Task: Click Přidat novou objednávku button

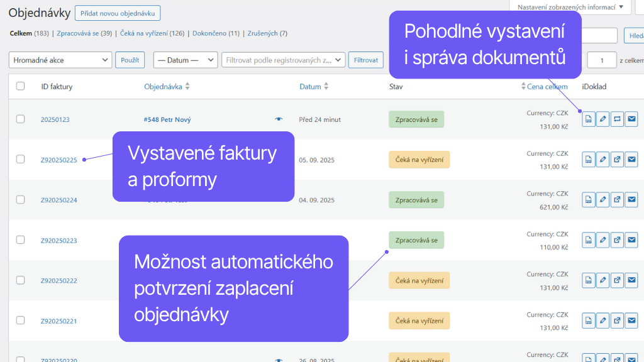Action: 118,13
